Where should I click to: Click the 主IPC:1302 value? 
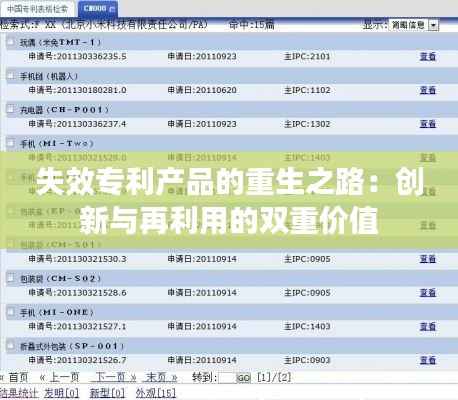307,124
